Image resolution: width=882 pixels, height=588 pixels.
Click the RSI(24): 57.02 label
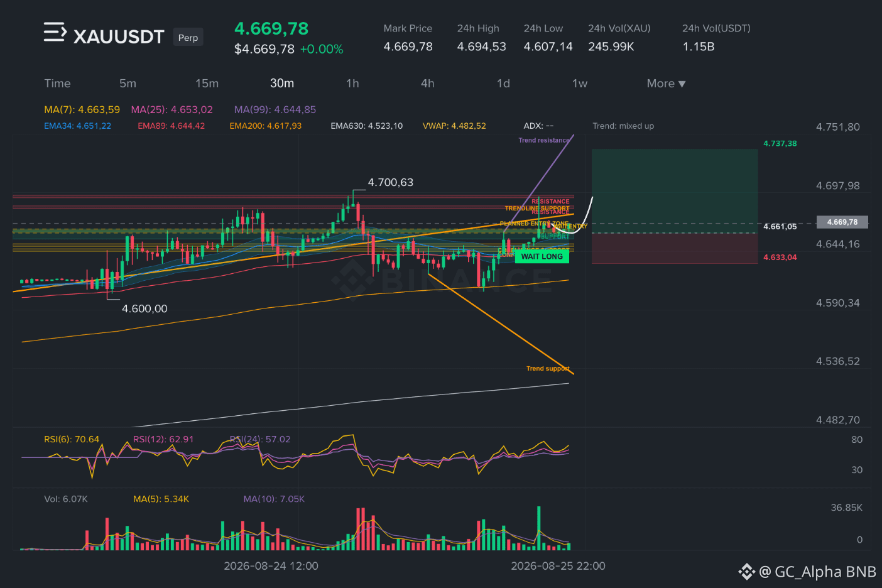(260, 440)
